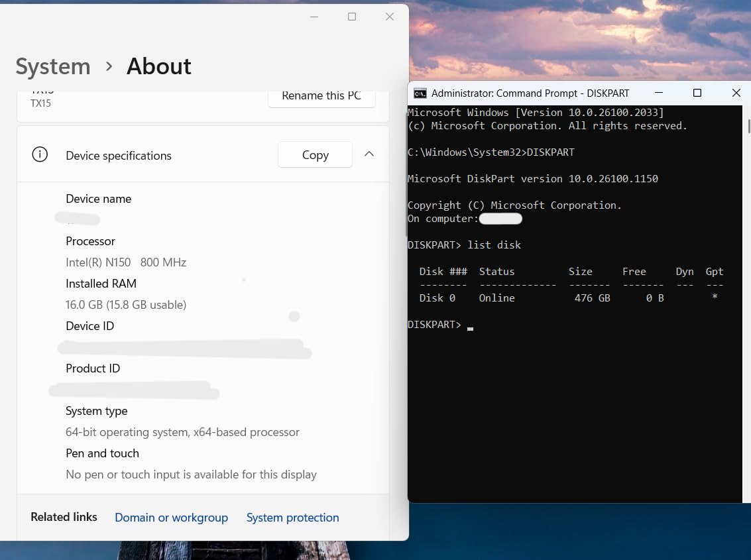
Task: Click the Command Prompt title bar icon
Action: click(x=420, y=93)
